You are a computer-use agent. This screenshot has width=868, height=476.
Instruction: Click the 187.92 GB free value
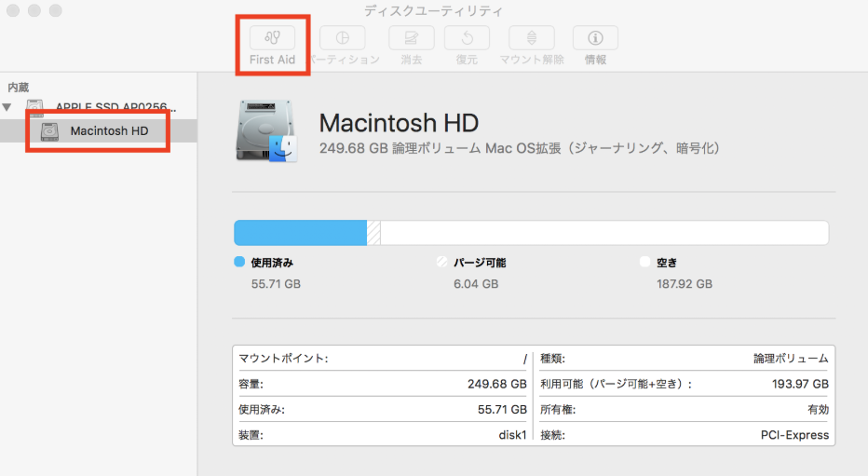[685, 284]
